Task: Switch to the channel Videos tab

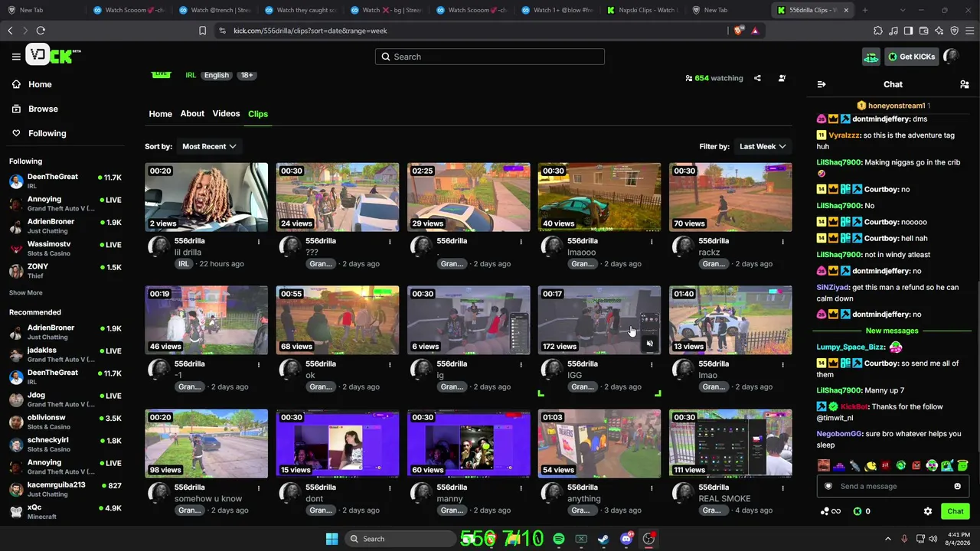Action: coord(226,113)
